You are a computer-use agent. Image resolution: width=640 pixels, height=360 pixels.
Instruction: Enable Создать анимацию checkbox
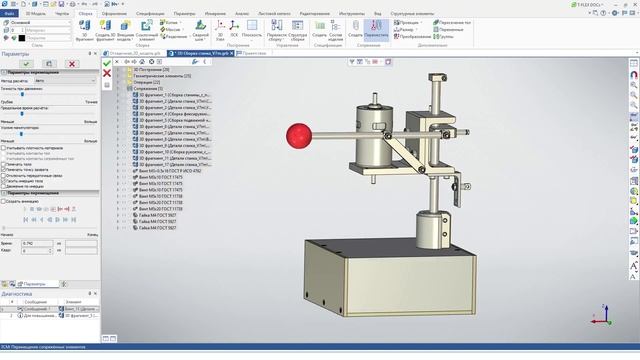pos(3,201)
